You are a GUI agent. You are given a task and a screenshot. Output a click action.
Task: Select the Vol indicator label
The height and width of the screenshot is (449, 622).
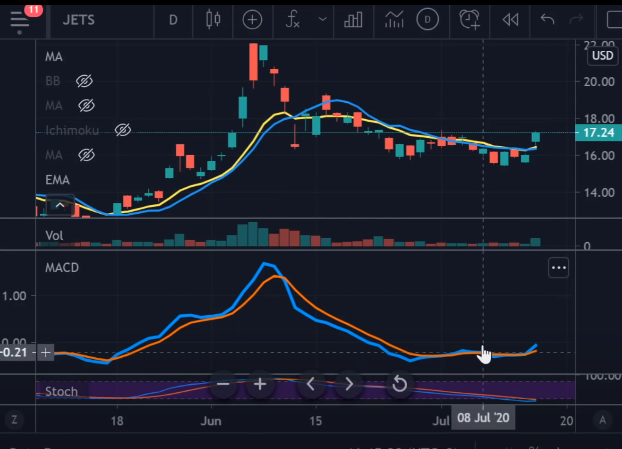(54, 236)
